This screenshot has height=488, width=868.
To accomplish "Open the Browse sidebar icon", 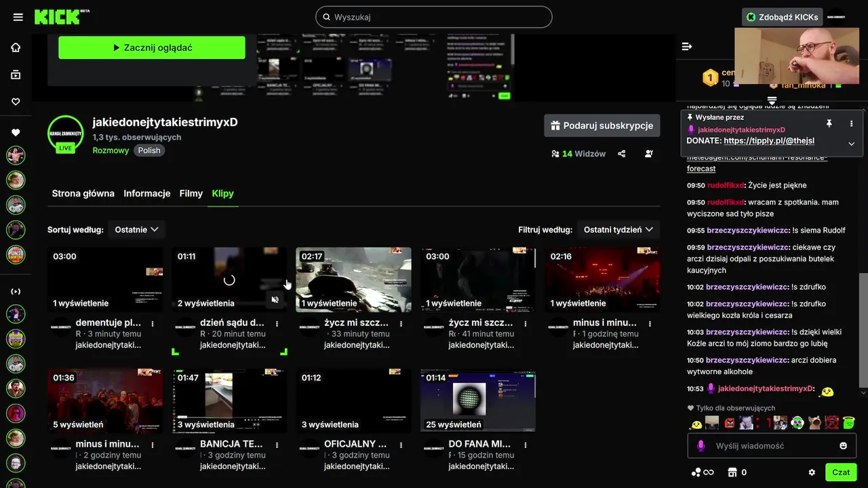I will pyautogui.click(x=16, y=75).
